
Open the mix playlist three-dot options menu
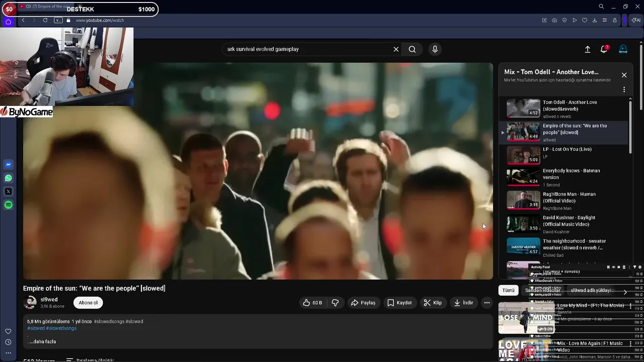pyautogui.click(x=624, y=89)
